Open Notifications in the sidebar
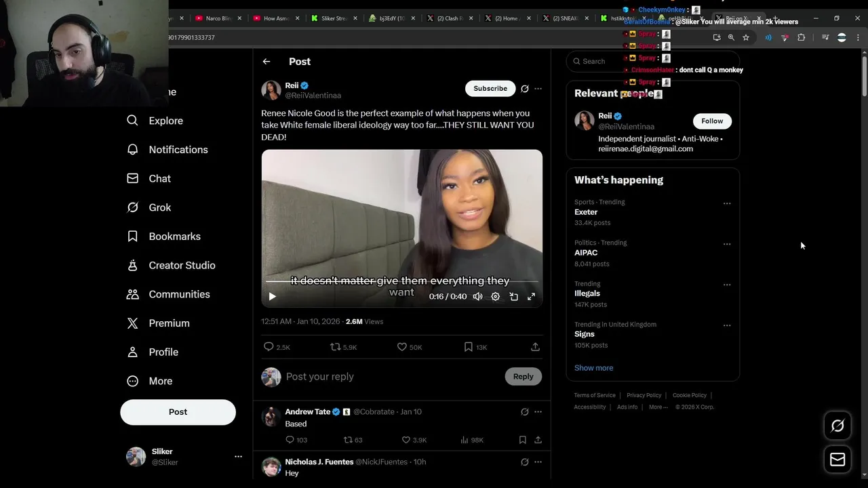The height and width of the screenshot is (488, 868). click(167, 150)
